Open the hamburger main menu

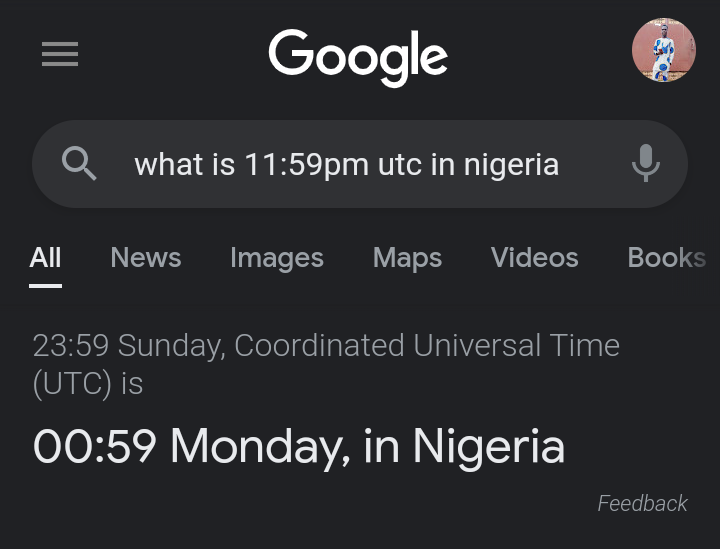click(60, 53)
